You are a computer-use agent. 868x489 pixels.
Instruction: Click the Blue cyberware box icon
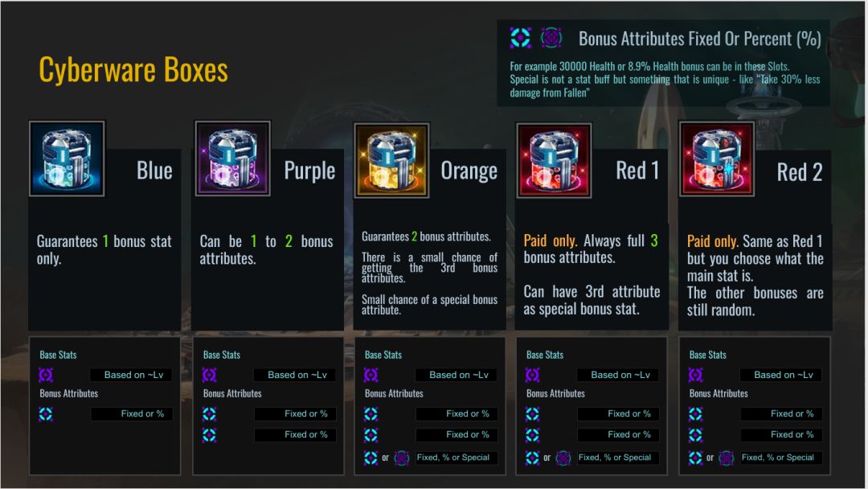click(x=67, y=159)
